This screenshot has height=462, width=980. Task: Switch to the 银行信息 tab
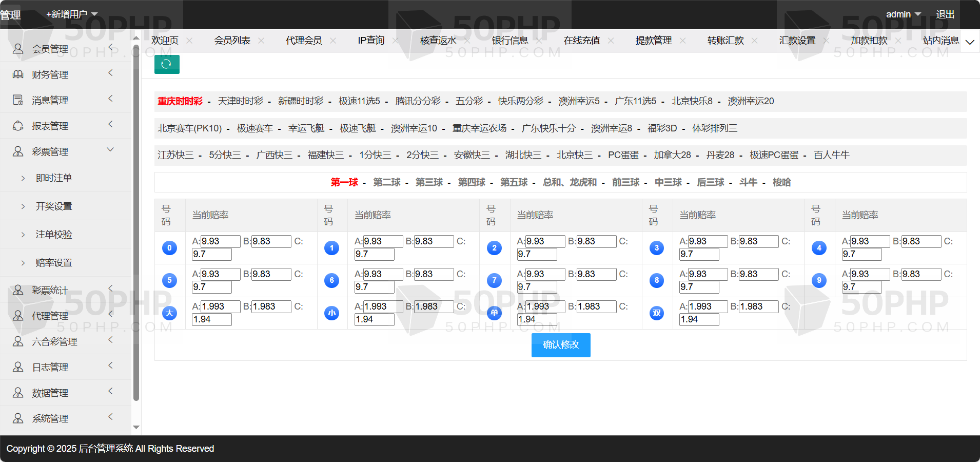point(509,41)
